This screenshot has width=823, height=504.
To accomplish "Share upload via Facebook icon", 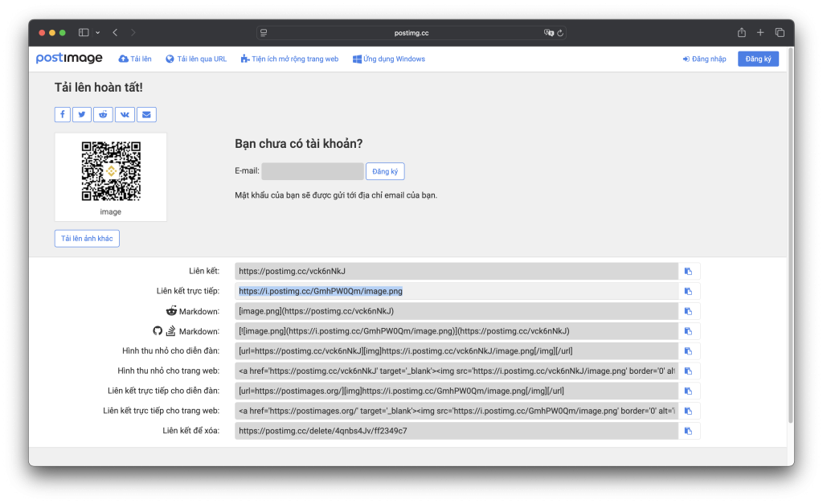I will tap(63, 114).
